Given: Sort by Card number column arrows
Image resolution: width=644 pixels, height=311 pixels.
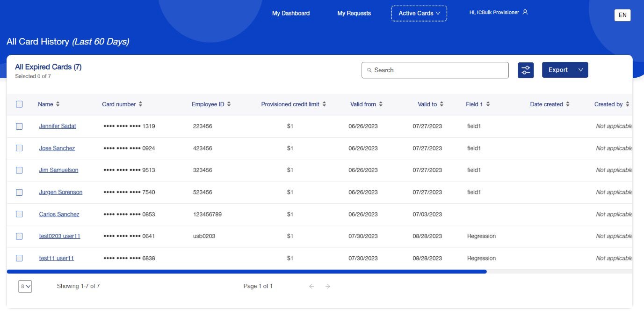Looking at the screenshot, I should (x=140, y=104).
